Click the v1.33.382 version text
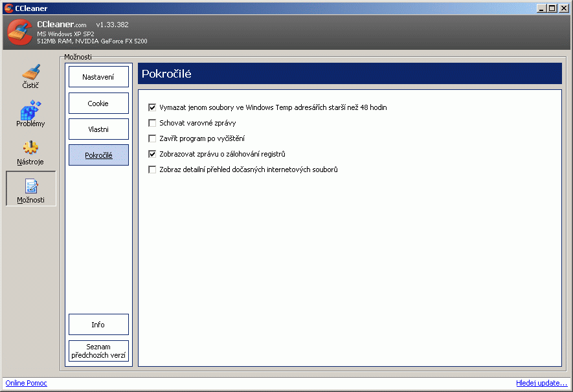This screenshot has height=392, width=573. tap(112, 25)
